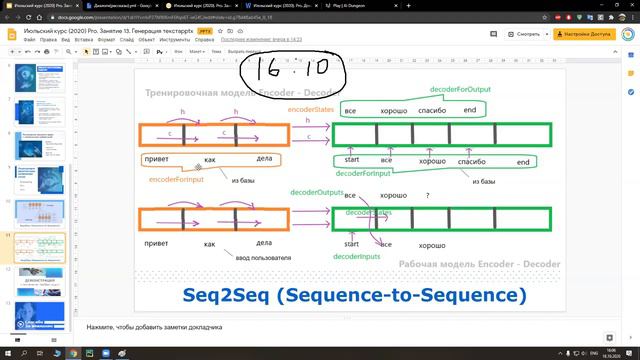Switch to filmstrip view at panel bottom
Image resolution: width=640 pixels, height=360 pixels.
pyautogui.click(x=18, y=340)
